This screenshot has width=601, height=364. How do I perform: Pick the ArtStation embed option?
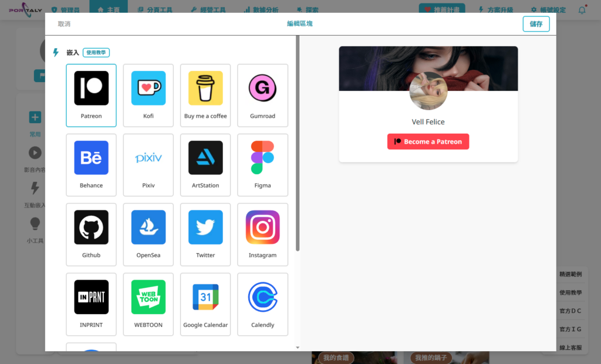click(205, 165)
